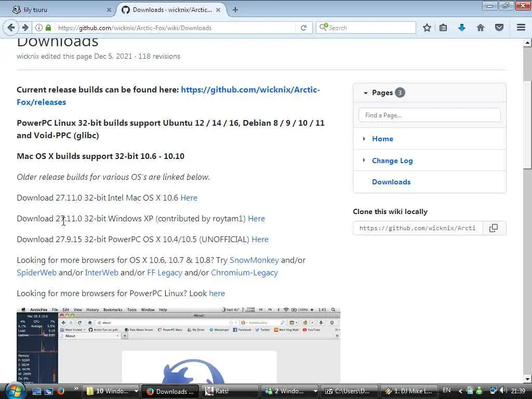Open the InterWeb link
This screenshot has width=532, height=399.
tap(101, 273)
